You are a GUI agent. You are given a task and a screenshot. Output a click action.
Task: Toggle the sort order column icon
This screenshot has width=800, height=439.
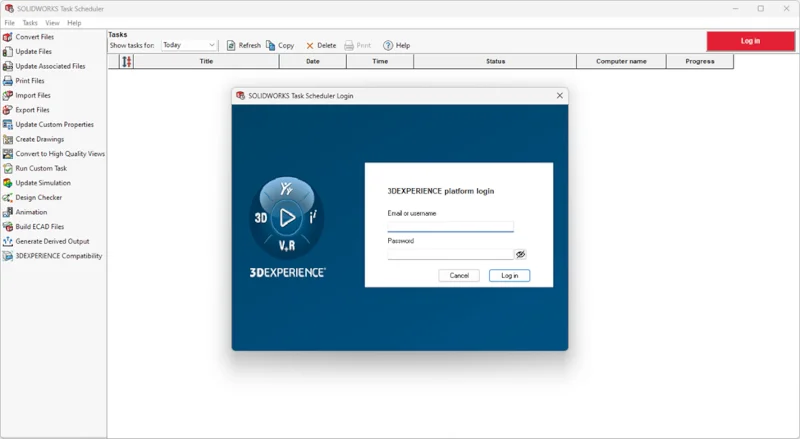tap(126, 62)
